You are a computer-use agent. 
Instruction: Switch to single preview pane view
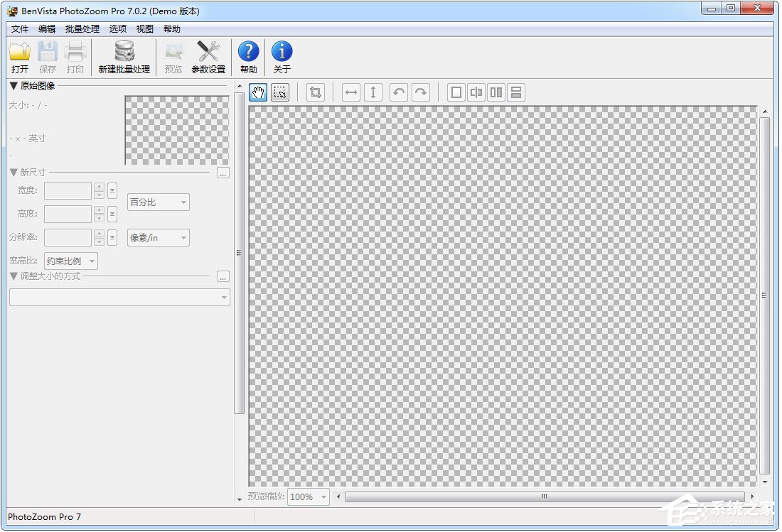(x=456, y=92)
